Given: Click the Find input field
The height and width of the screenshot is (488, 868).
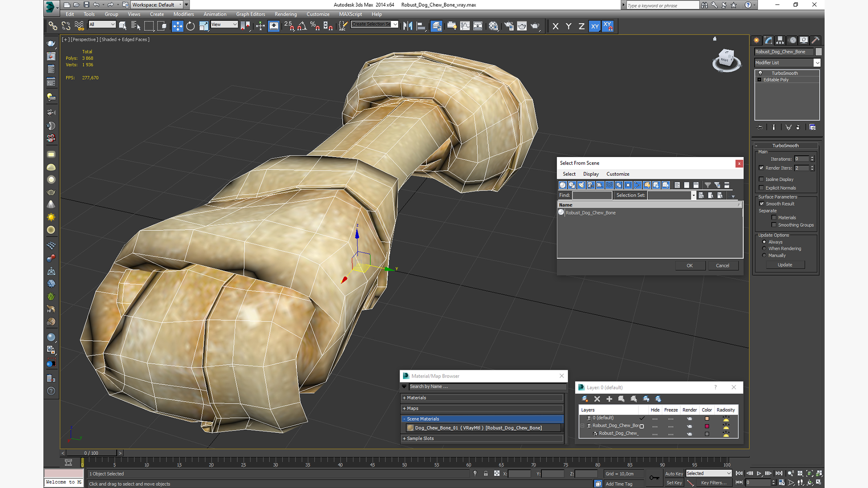Looking at the screenshot, I should tap(592, 195).
